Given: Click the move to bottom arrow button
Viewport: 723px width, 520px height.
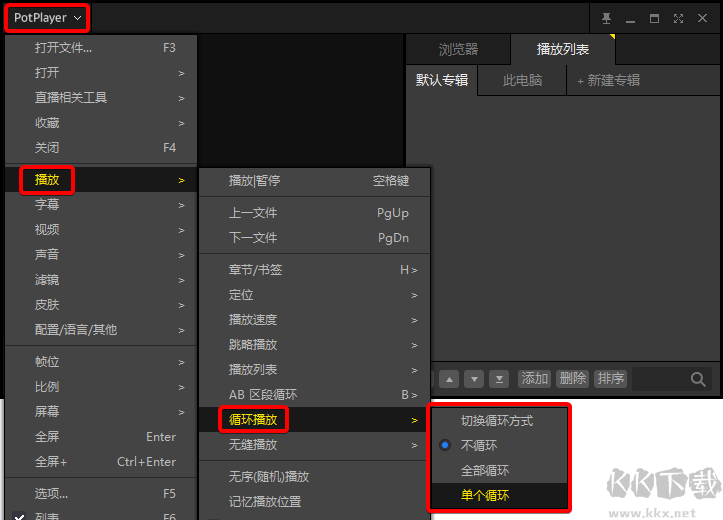Looking at the screenshot, I should (499, 379).
